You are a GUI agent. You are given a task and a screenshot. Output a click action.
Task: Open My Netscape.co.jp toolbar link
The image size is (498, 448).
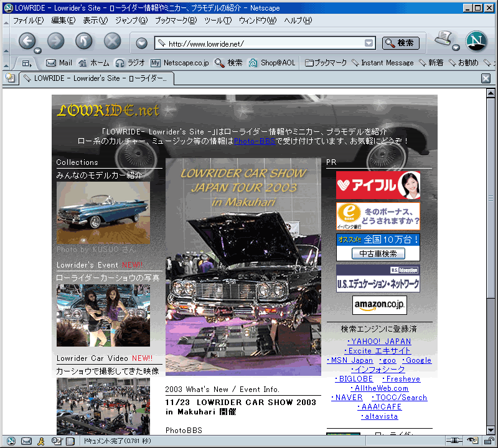(180, 63)
